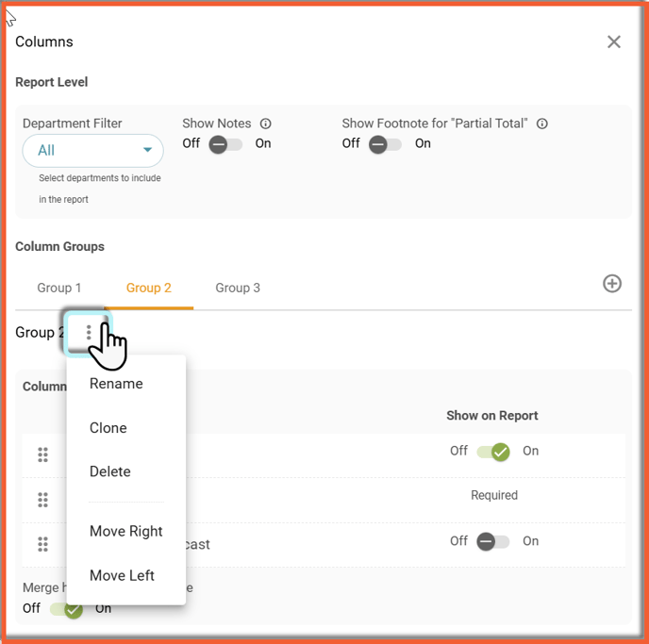Click the Department Filter dropdown arrow
The height and width of the screenshot is (644, 649).
[147, 150]
